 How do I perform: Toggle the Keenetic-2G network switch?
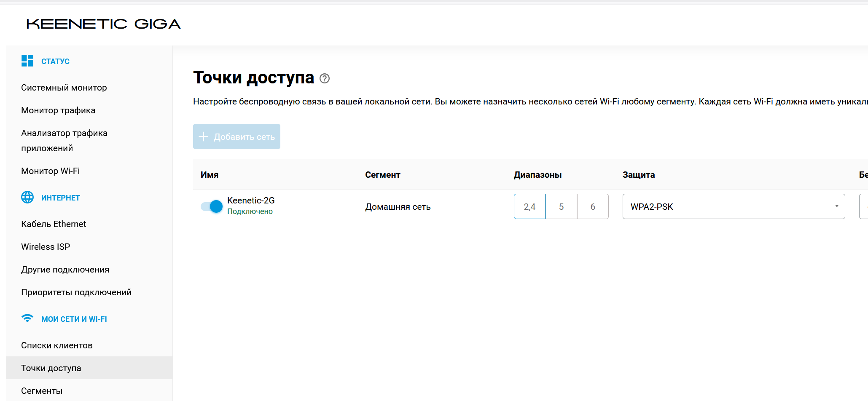coord(212,206)
